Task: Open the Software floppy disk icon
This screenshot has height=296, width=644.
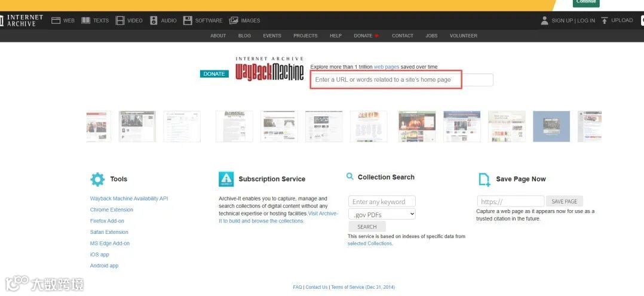Action: tap(188, 20)
